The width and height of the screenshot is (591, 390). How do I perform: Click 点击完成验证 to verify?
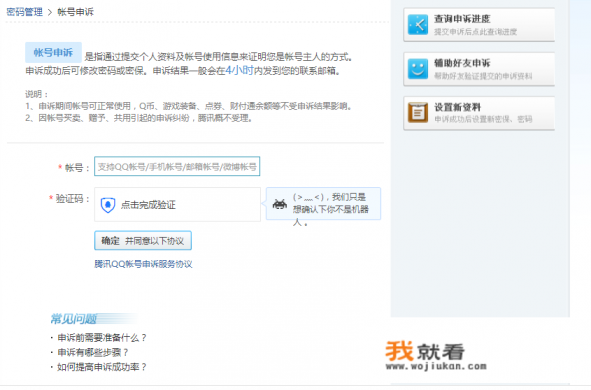click(148, 205)
